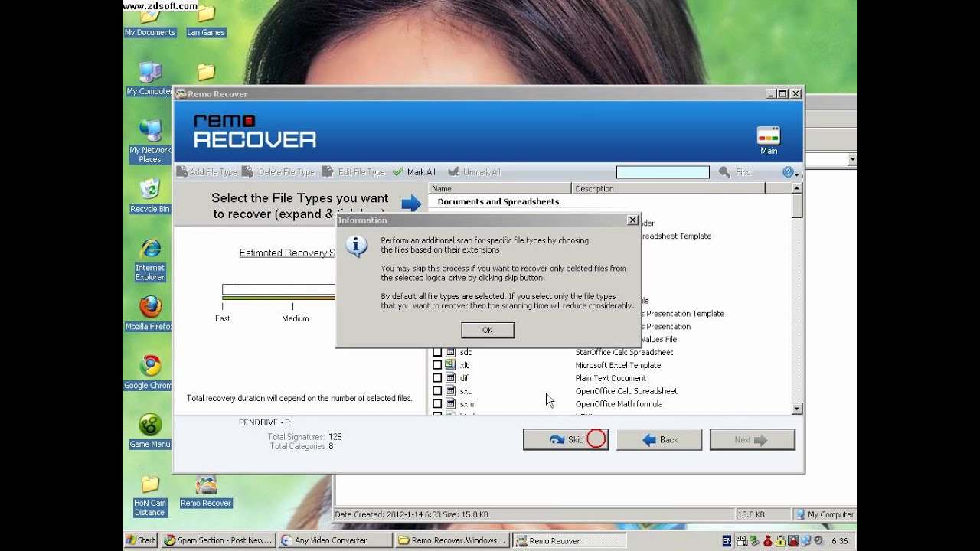980x551 pixels.
Task: Select the Documents and Spreadsheets category row
Action: [609, 202]
